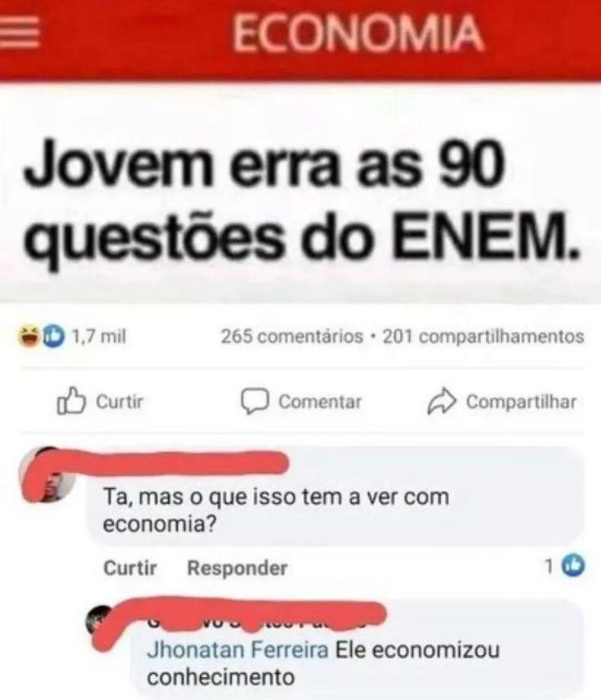601x700 pixels.
Task: Tap the speech bubble Comentar icon
Action: [255, 401]
